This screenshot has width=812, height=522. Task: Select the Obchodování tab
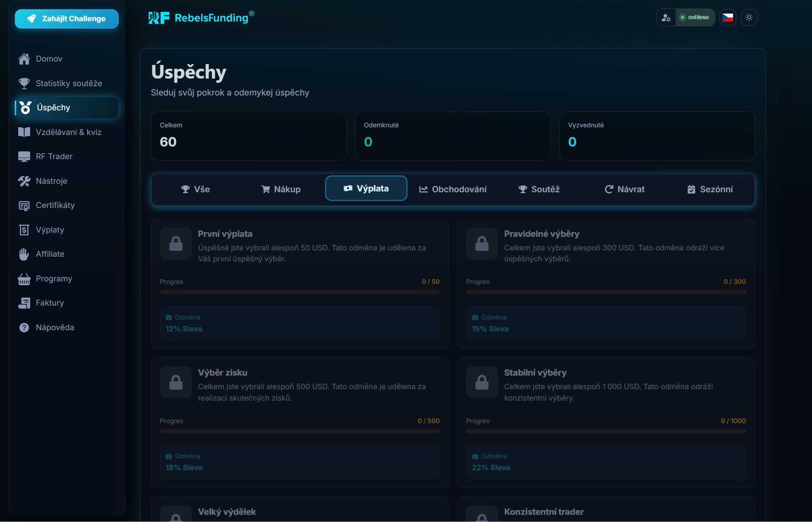[x=452, y=189]
